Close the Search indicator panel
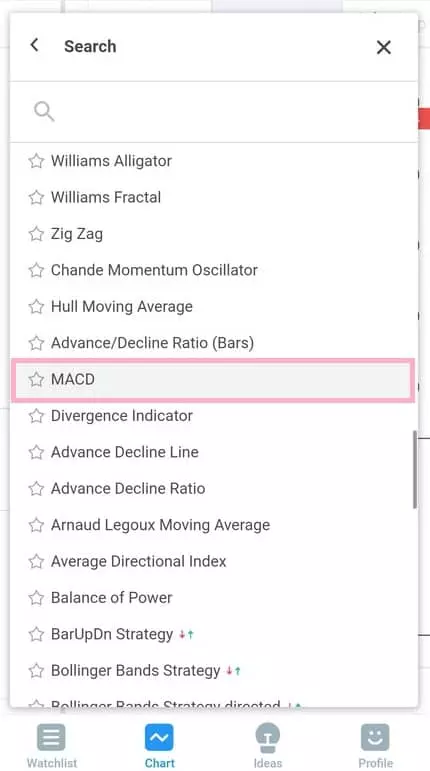 point(383,47)
